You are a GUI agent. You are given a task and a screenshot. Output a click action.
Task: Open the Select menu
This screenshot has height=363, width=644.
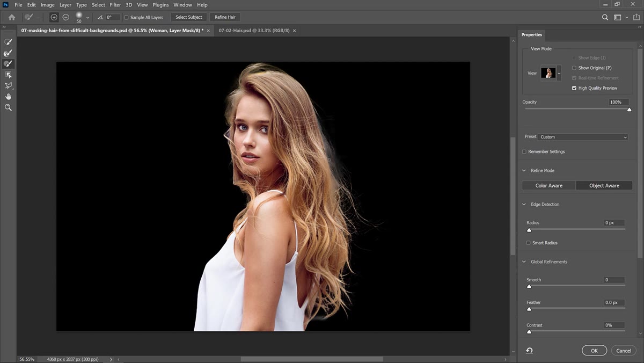point(98,5)
